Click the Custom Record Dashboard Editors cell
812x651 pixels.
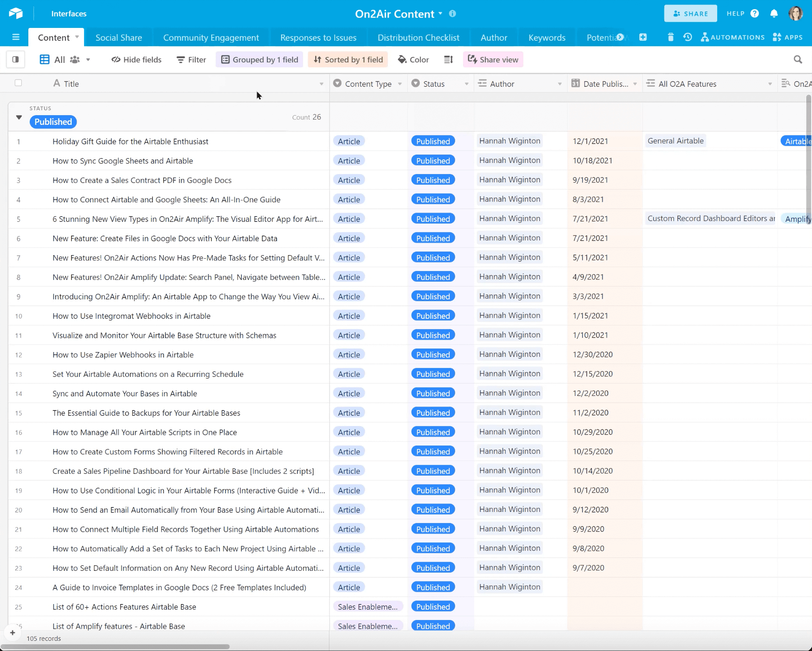pos(710,218)
